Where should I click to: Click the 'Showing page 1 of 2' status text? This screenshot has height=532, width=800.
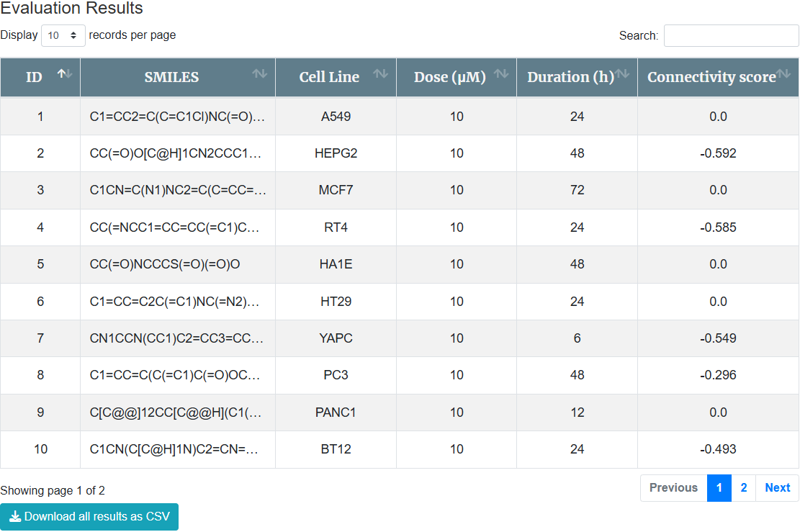coord(53,491)
